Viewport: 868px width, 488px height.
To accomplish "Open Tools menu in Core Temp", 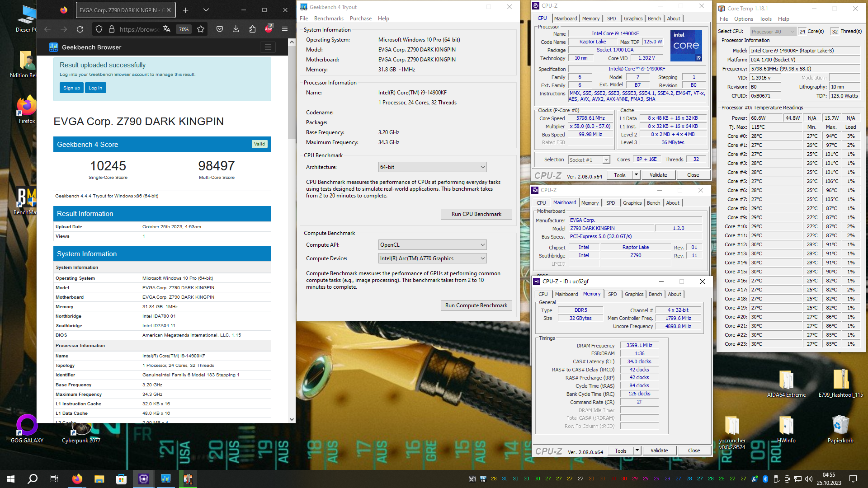I will [765, 19].
